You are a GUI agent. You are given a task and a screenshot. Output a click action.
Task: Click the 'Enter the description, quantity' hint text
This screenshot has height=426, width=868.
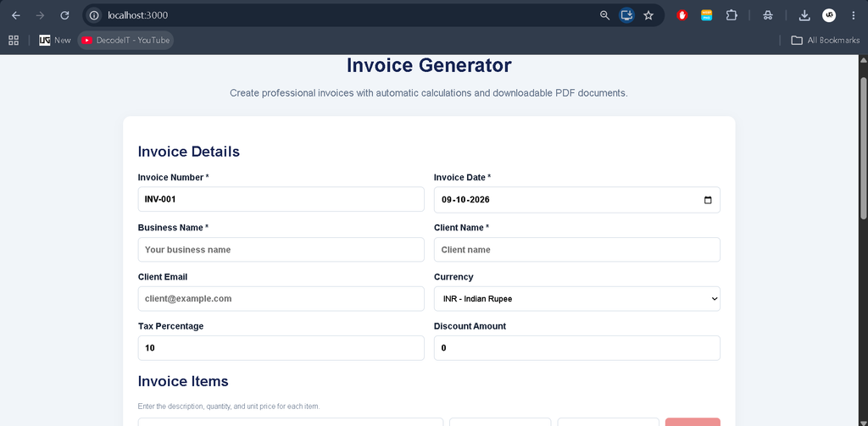click(229, 407)
